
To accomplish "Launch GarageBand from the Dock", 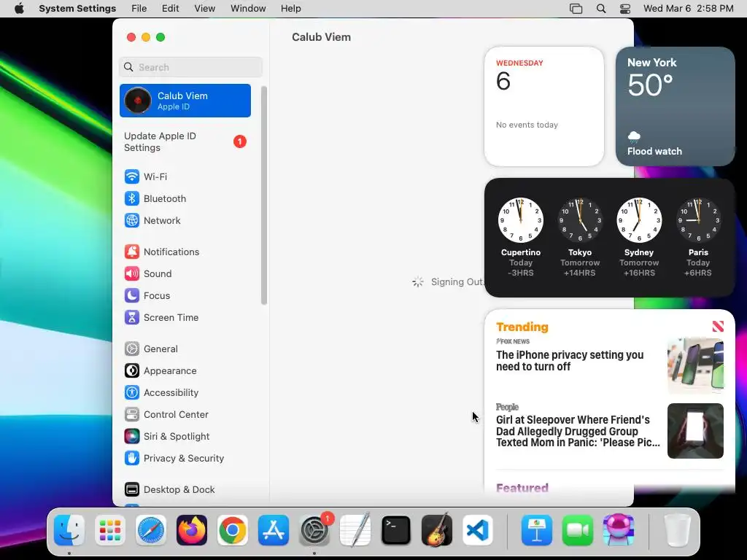I will (x=437, y=530).
